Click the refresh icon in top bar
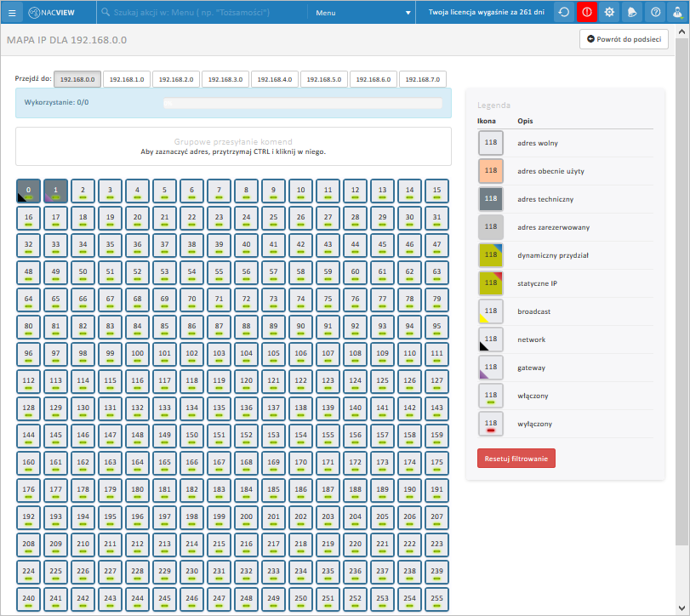This screenshot has width=690, height=616. click(x=564, y=13)
